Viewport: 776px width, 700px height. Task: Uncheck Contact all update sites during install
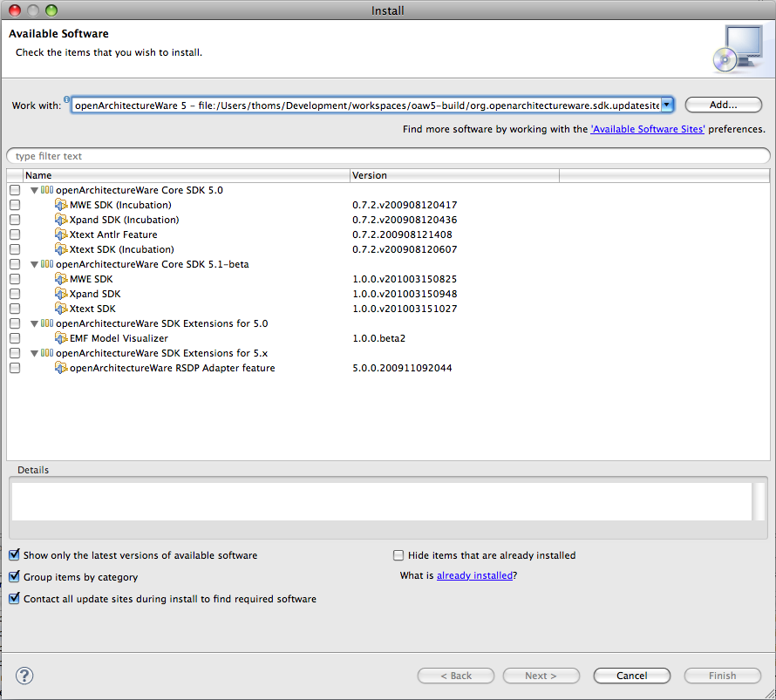(14, 599)
